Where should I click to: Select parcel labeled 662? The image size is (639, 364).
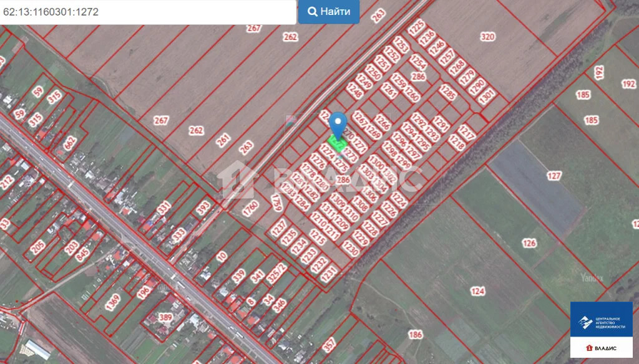(x=70, y=143)
